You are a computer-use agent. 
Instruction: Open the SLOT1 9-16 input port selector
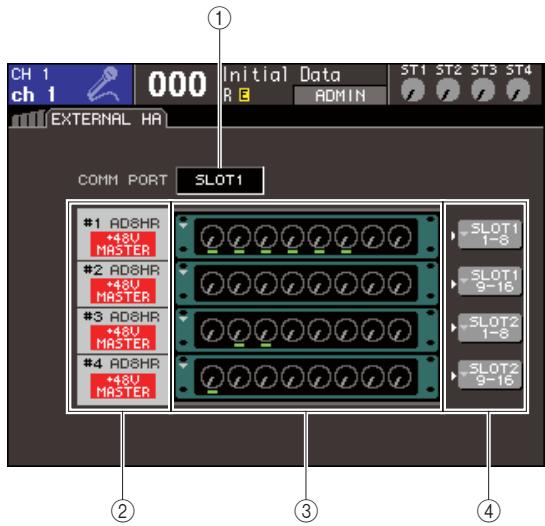point(490,281)
